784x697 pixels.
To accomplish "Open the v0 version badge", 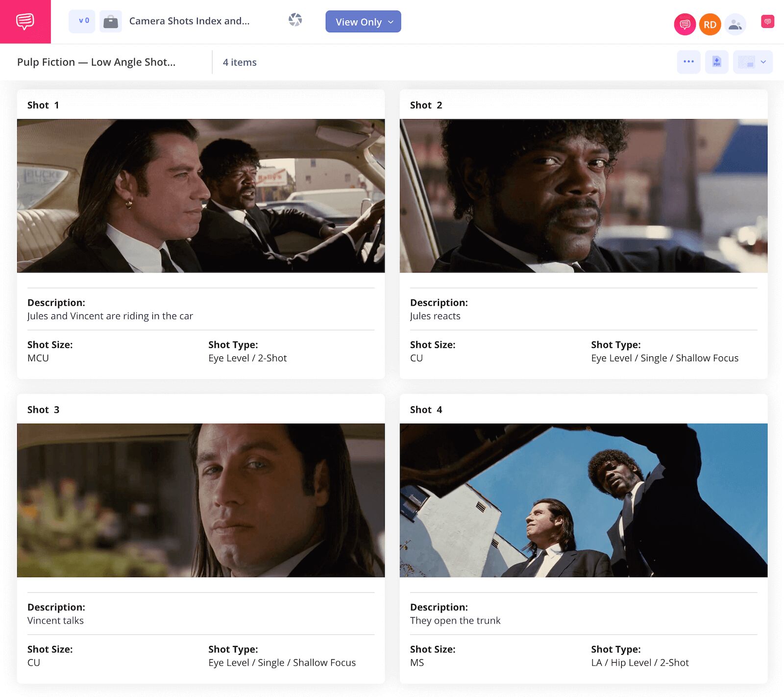I will [x=82, y=21].
